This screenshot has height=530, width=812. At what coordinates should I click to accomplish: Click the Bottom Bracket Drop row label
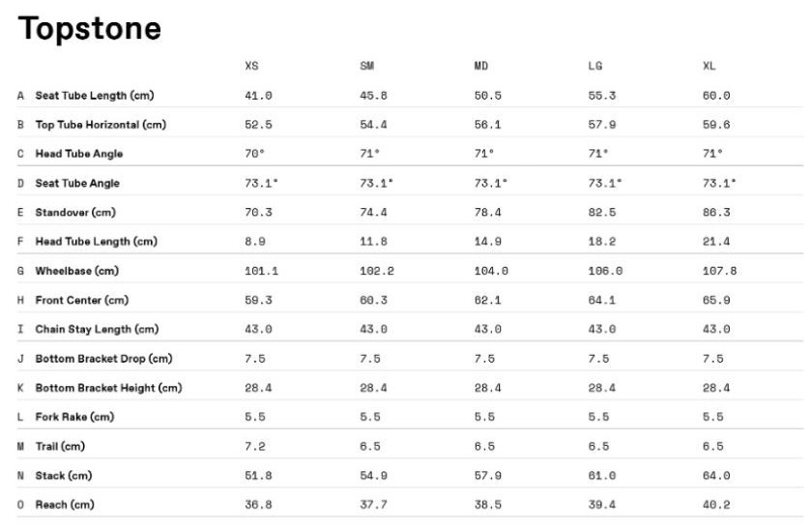(x=103, y=359)
